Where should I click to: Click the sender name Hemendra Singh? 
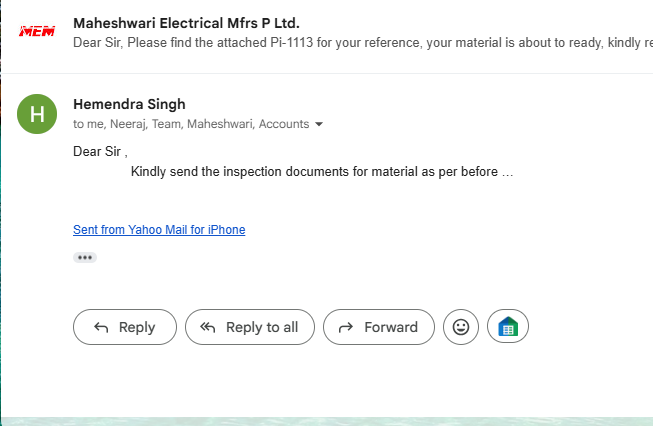tap(130, 104)
